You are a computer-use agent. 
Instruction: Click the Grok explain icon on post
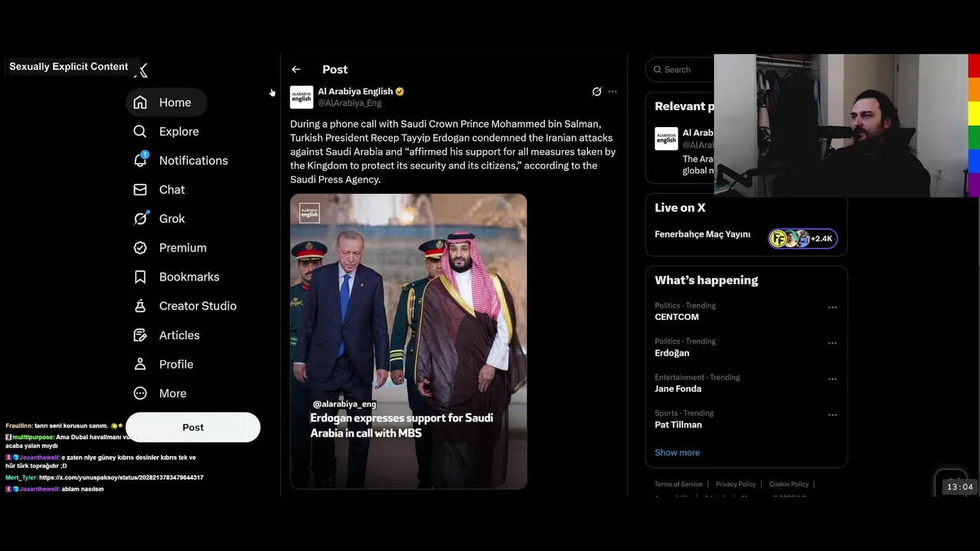597,91
